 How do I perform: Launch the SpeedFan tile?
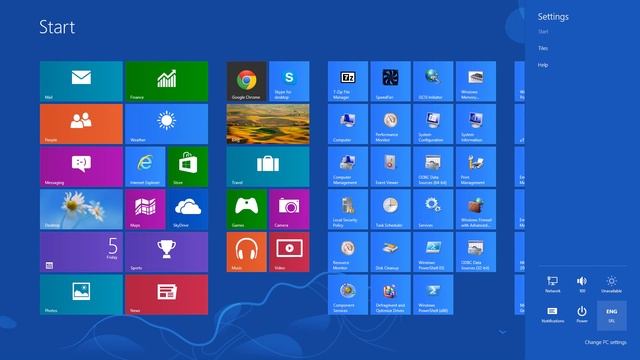391,81
